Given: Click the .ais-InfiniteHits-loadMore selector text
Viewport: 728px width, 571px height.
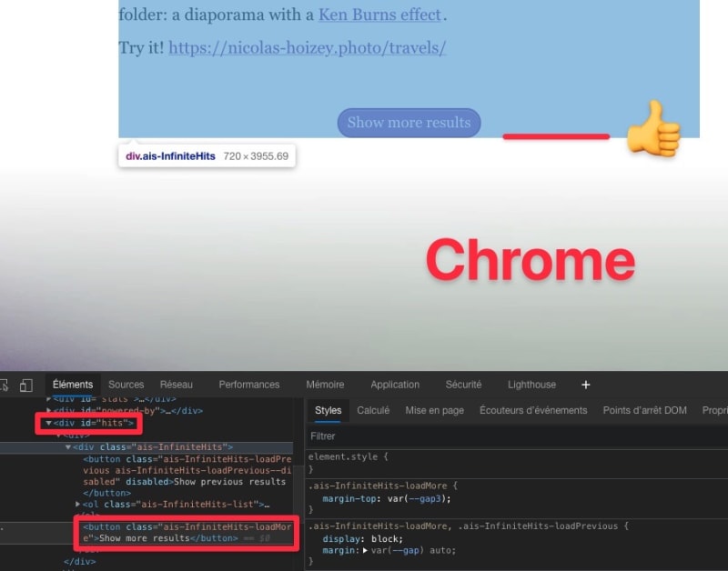Looking at the screenshot, I should coord(378,486).
